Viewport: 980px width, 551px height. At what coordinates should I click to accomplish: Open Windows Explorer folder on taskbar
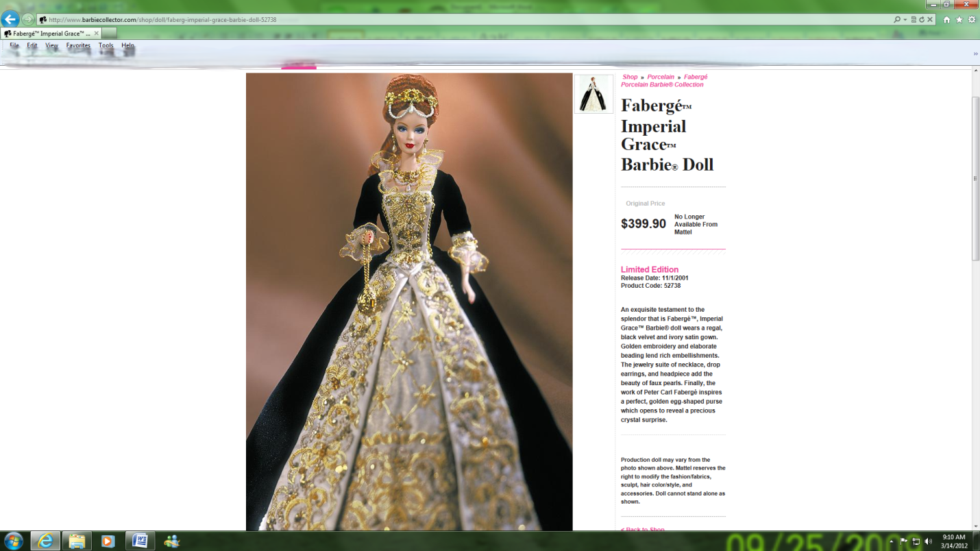[77, 541]
